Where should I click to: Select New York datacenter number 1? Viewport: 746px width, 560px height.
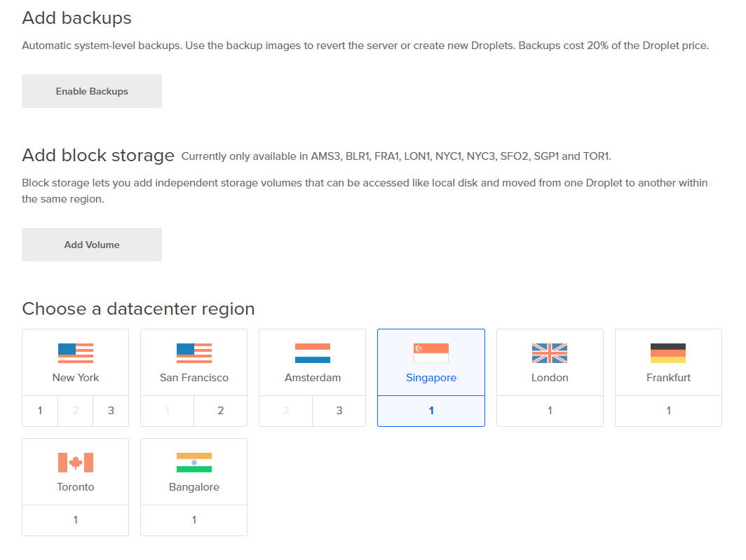[40, 411]
